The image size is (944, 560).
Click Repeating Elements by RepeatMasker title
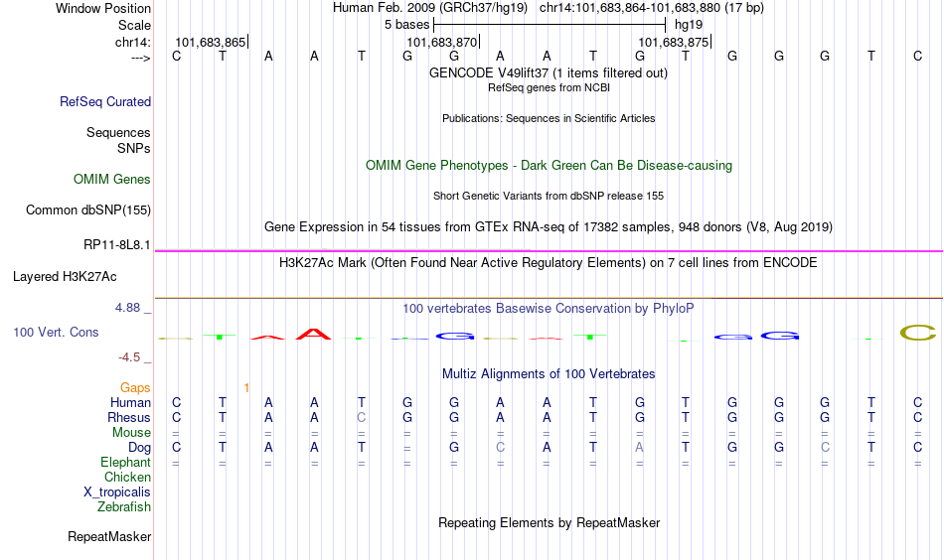pos(549,522)
